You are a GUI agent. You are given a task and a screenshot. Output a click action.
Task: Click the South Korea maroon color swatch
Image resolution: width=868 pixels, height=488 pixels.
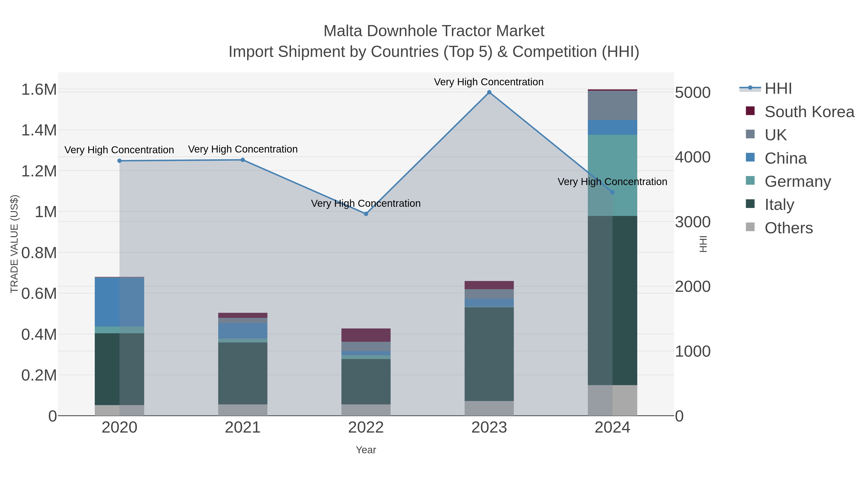[750, 111]
